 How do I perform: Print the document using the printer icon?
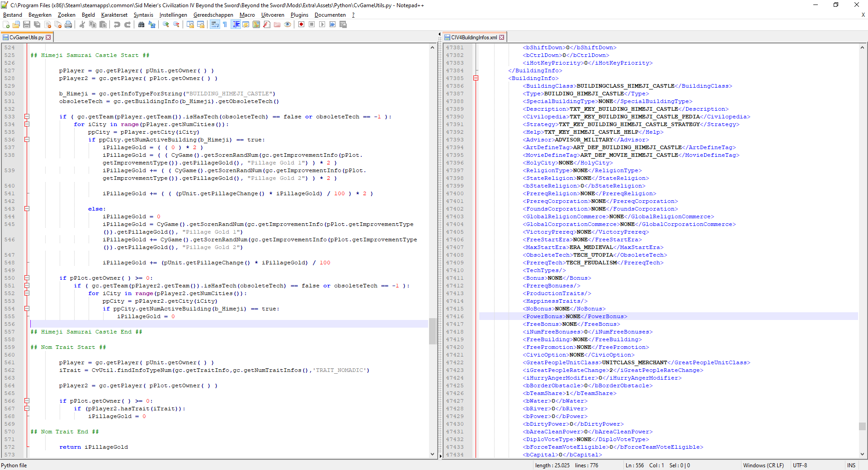(68, 24)
